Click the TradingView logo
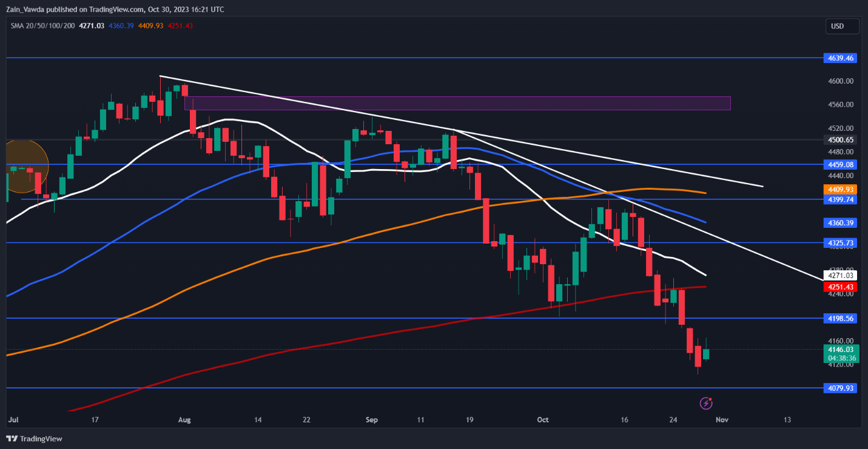 tap(34, 439)
